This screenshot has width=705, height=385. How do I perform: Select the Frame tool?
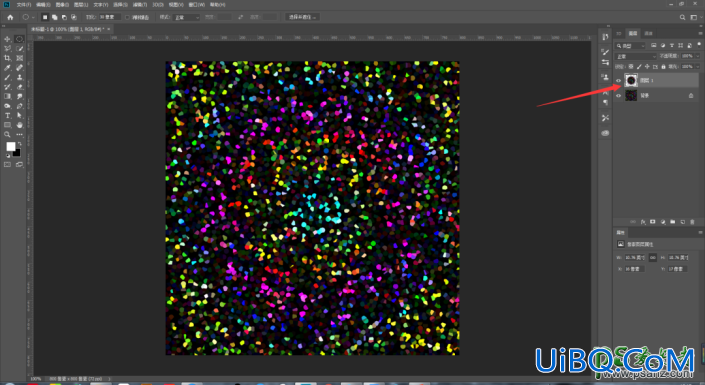click(x=19, y=58)
